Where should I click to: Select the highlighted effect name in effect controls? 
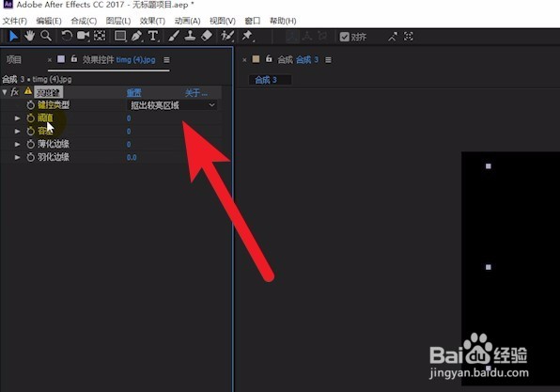click(x=49, y=92)
